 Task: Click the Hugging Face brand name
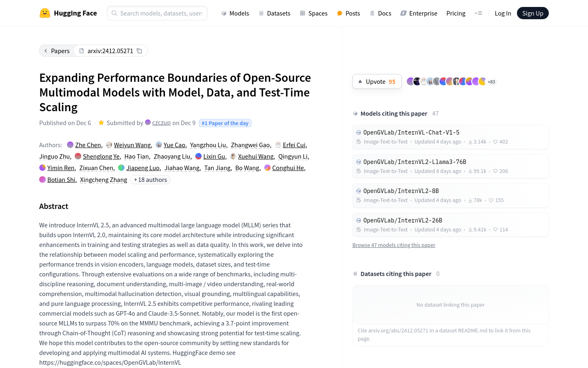tap(75, 13)
